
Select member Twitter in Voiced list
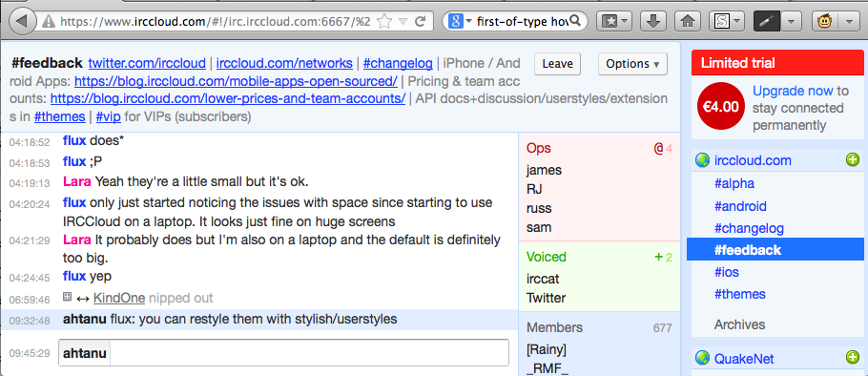(x=546, y=298)
